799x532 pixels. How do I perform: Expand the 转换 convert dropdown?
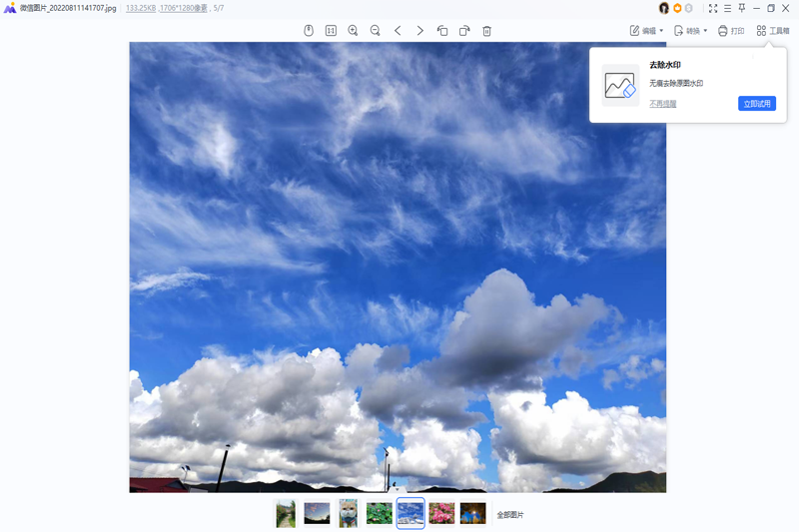click(x=691, y=31)
